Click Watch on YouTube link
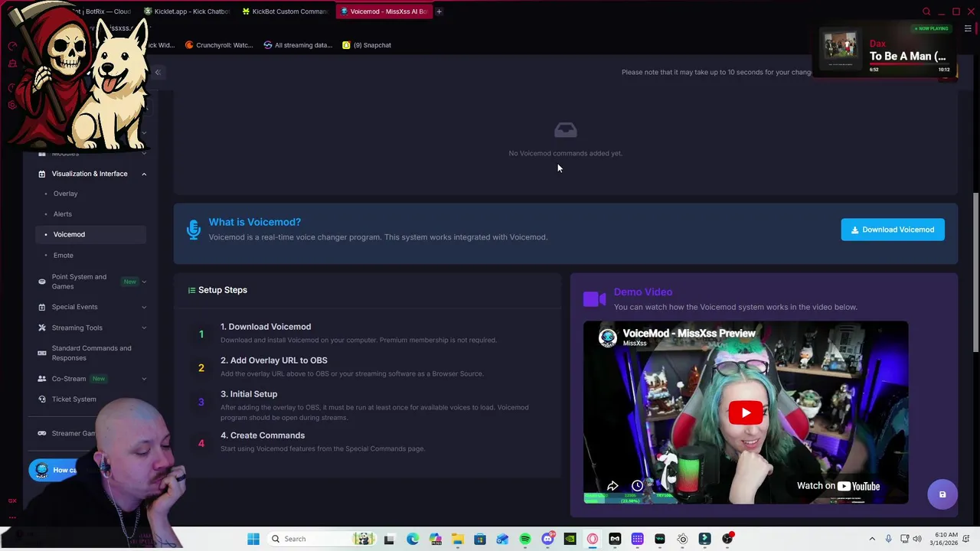Image resolution: width=980 pixels, height=551 pixels. pos(838,486)
